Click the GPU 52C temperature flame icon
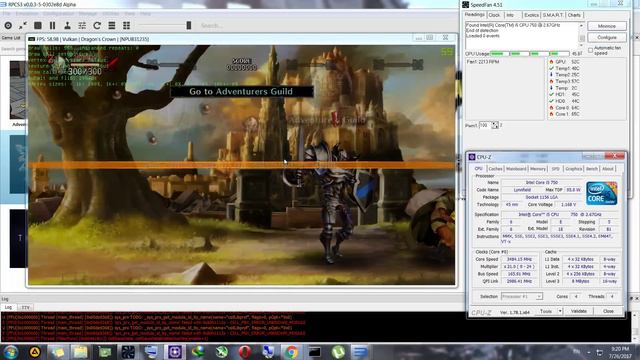 551,62
